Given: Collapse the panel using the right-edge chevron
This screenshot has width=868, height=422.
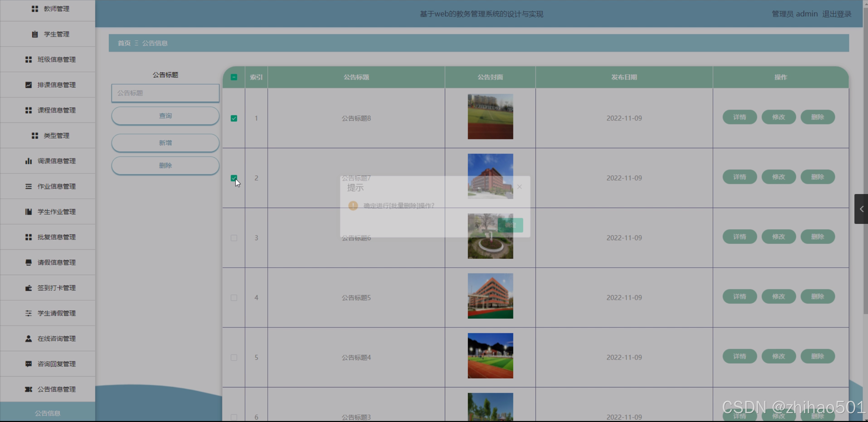Looking at the screenshot, I should point(861,209).
